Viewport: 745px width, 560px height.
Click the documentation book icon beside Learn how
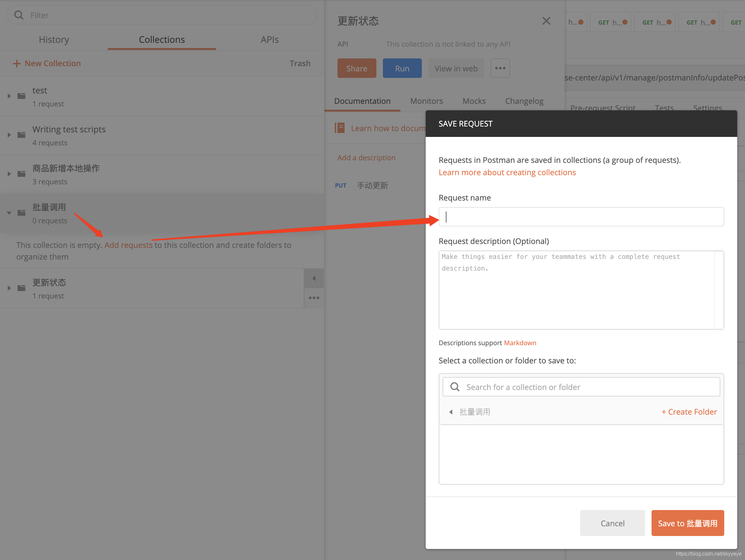340,128
